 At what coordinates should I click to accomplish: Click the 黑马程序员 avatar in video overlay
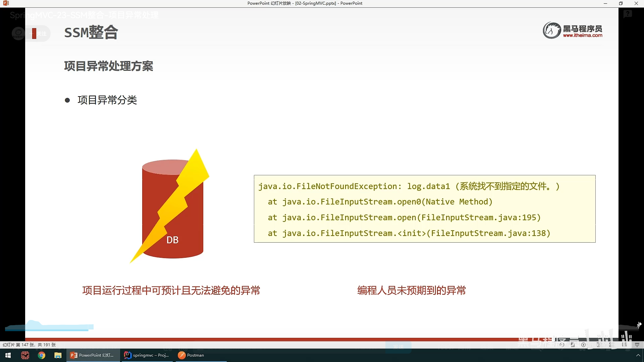click(x=18, y=33)
